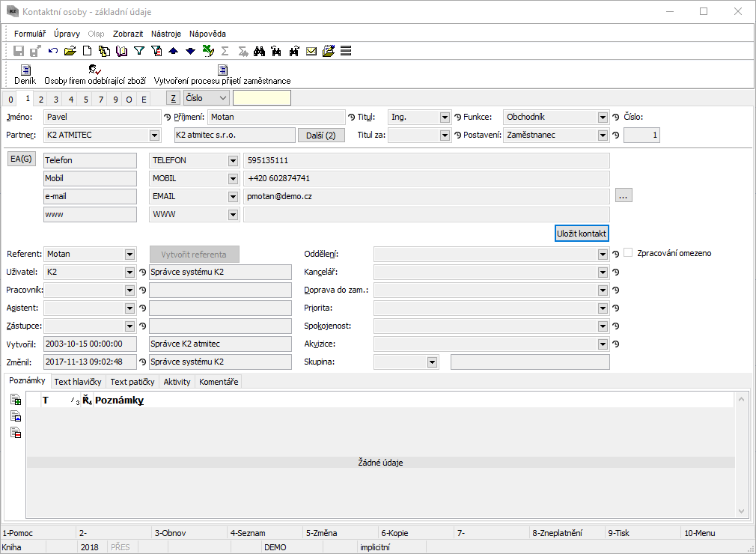Click the blue down arrow icon

tap(191, 51)
